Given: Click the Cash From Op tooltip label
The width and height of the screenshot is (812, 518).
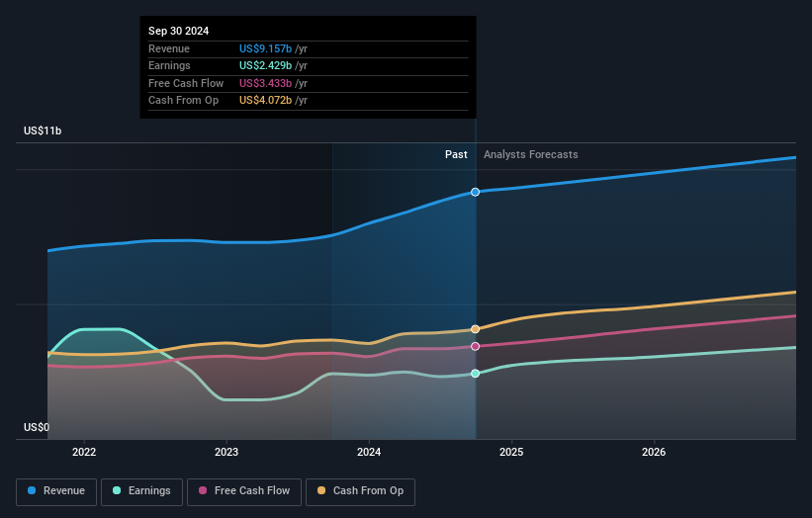Looking at the screenshot, I should (x=183, y=101).
